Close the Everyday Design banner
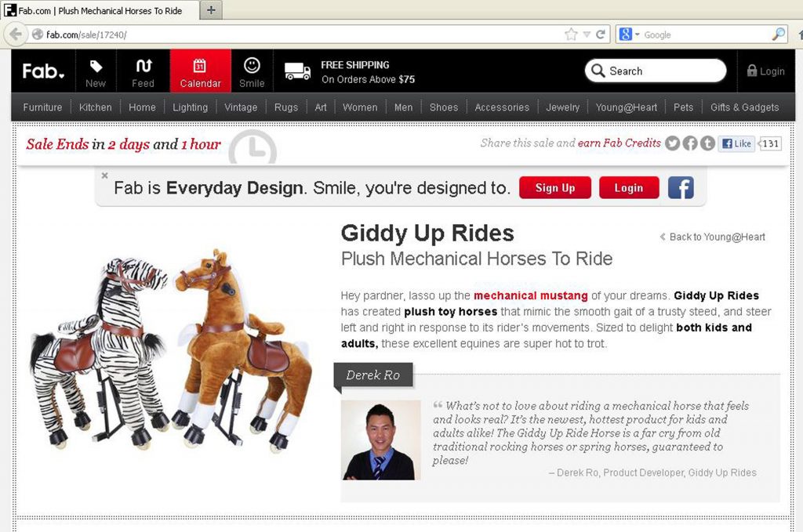 tap(104, 176)
